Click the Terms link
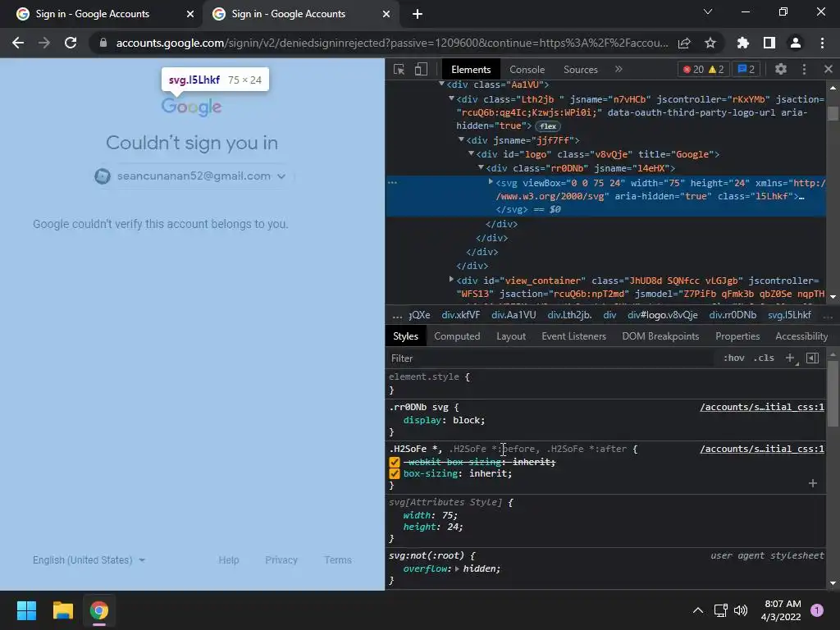Image resolution: width=840 pixels, height=630 pixels. [x=337, y=559]
